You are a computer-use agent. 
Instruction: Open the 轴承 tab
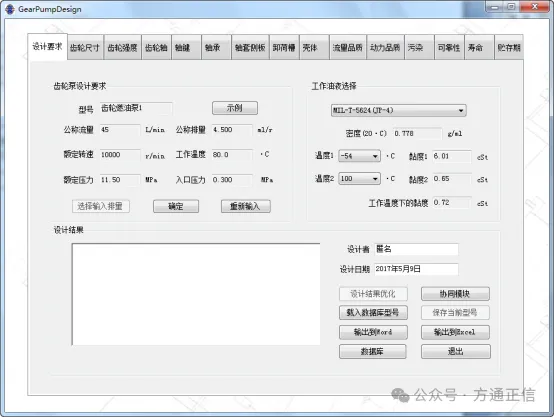216,48
